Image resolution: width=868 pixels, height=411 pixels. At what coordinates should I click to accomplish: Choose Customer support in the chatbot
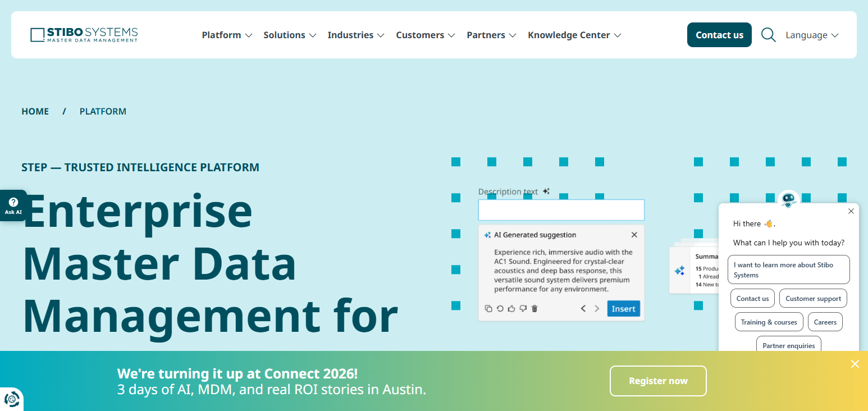(x=813, y=298)
